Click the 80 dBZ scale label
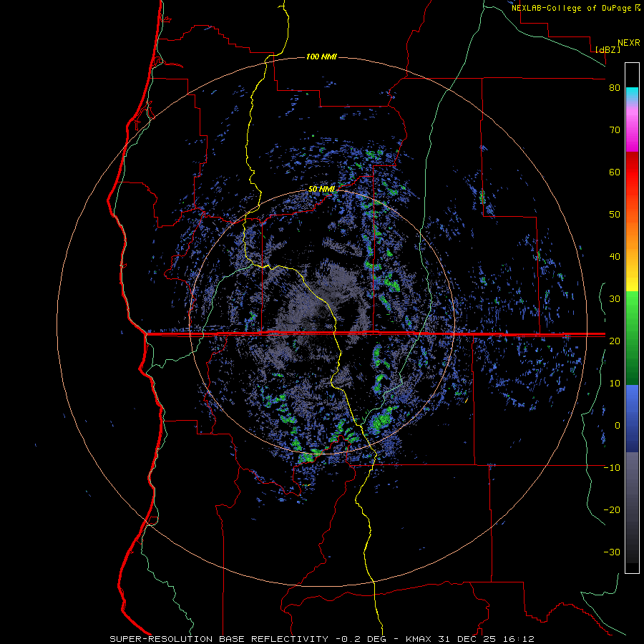The width and height of the screenshot is (644, 644). 615,88
